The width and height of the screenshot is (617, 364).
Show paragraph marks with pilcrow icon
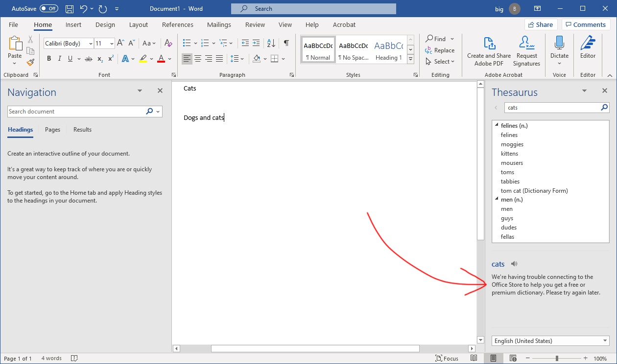tap(286, 44)
